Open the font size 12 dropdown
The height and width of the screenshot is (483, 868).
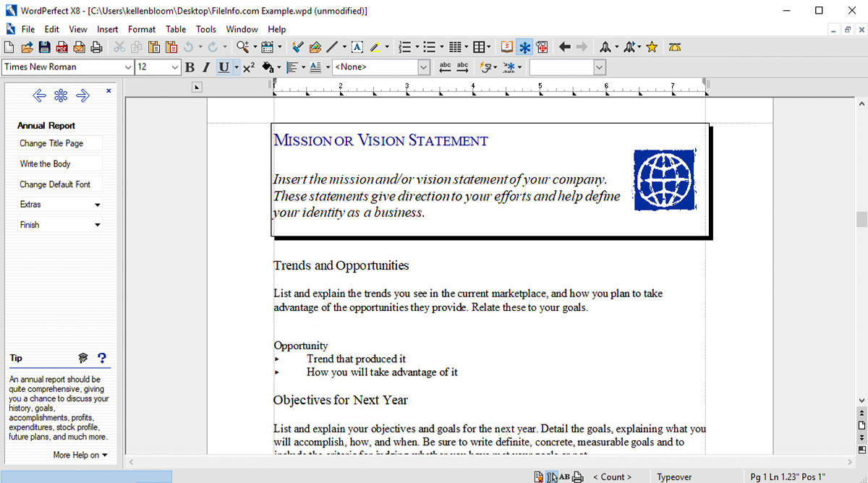(x=175, y=67)
